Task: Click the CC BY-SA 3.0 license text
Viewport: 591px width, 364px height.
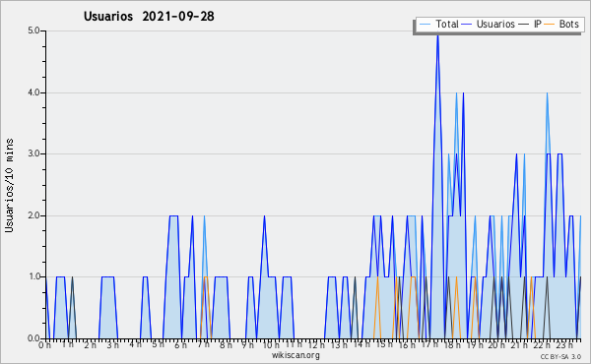Action: pyautogui.click(x=560, y=356)
